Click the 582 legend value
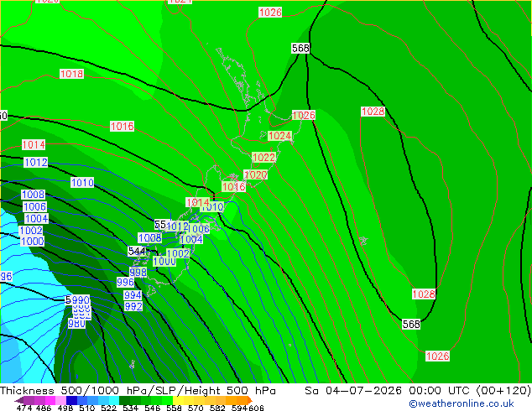Viewport: 532px width, 411px height. [217, 408]
